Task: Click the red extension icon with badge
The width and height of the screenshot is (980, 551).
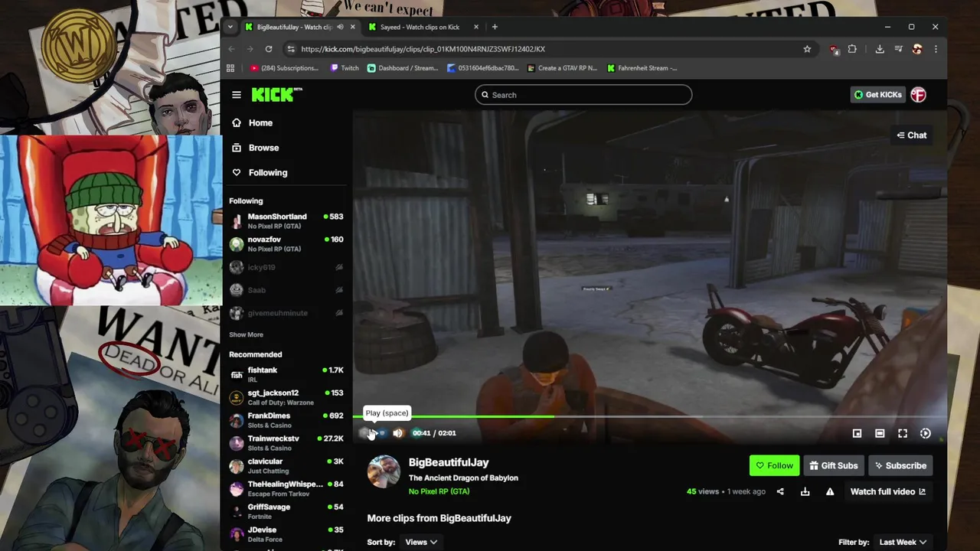Action: (834, 49)
